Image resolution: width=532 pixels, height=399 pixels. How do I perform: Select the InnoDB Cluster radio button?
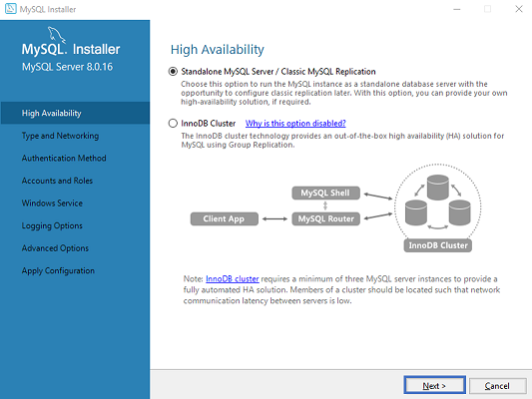[x=173, y=123]
